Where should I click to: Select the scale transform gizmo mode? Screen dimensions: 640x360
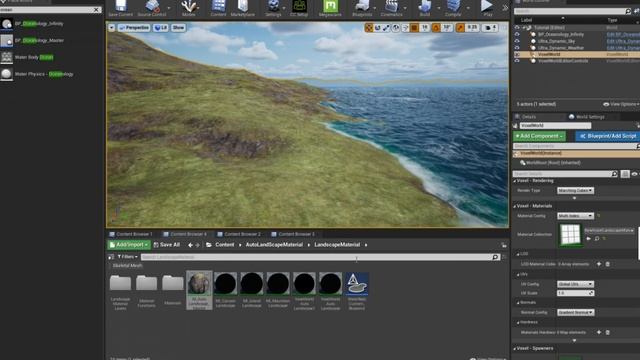(x=386, y=28)
